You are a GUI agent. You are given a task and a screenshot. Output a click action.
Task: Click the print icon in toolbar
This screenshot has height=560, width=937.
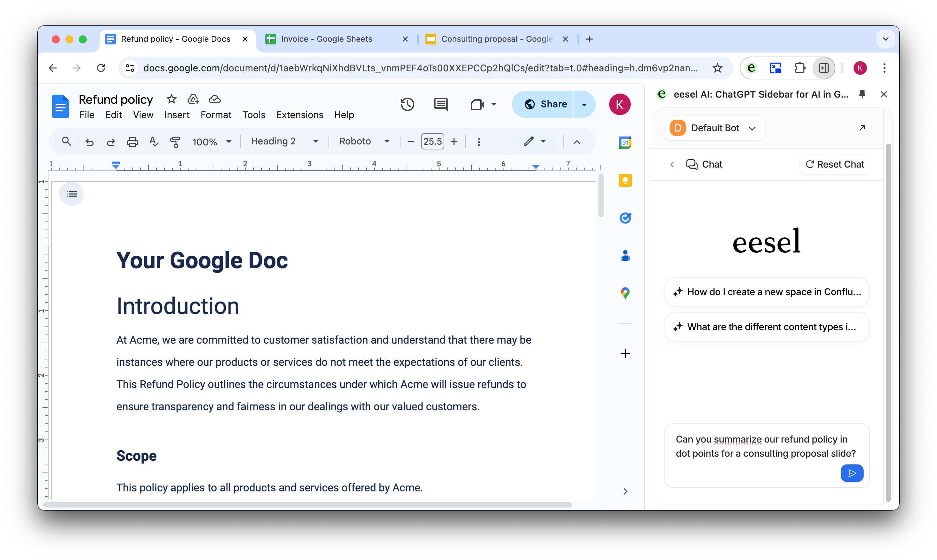pyautogui.click(x=133, y=141)
